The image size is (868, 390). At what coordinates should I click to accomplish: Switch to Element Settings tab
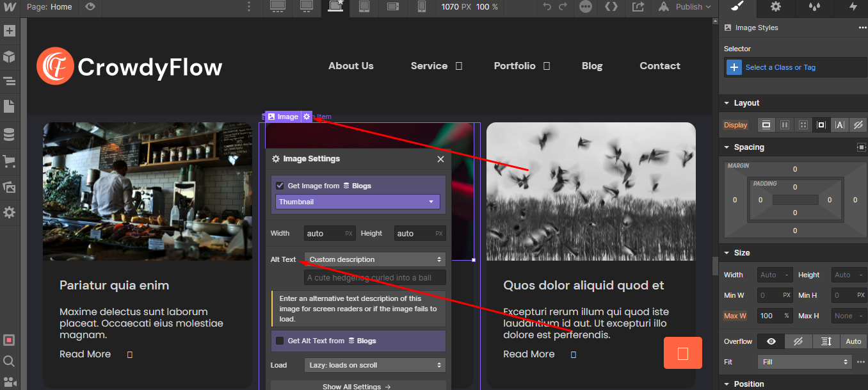[775, 7]
